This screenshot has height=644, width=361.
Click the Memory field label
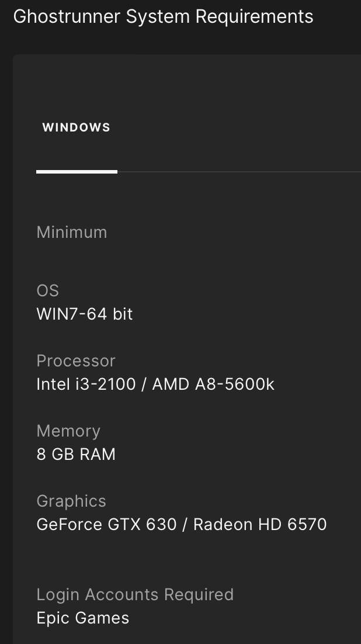68,431
